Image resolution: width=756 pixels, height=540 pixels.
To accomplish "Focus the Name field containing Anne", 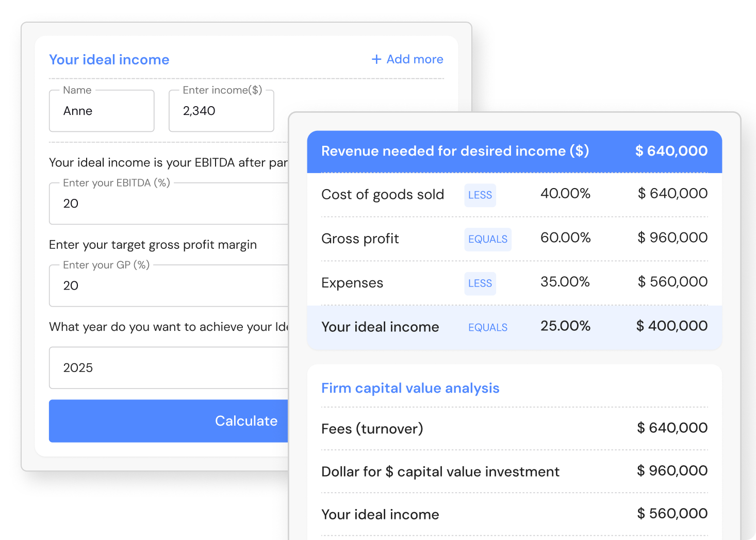I will (x=102, y=111).
